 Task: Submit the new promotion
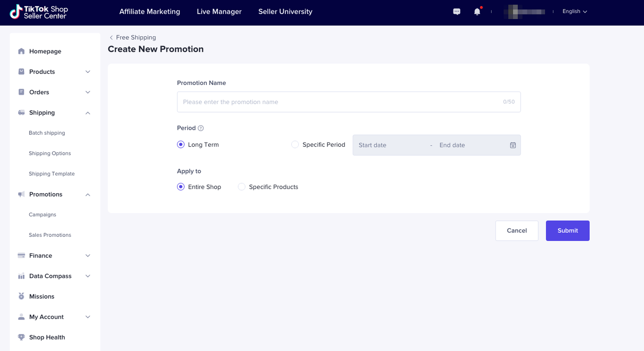567,231
